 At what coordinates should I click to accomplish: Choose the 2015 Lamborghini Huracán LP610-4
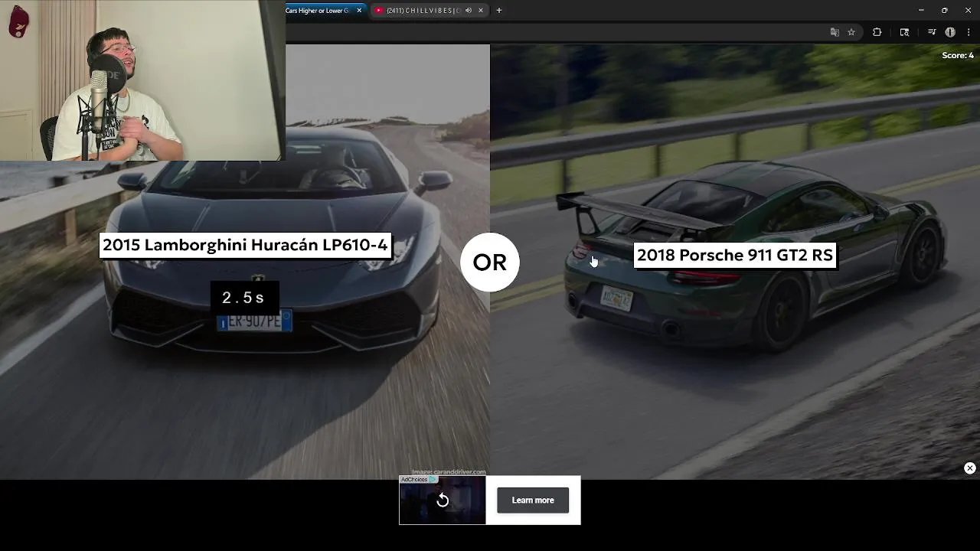245,245
